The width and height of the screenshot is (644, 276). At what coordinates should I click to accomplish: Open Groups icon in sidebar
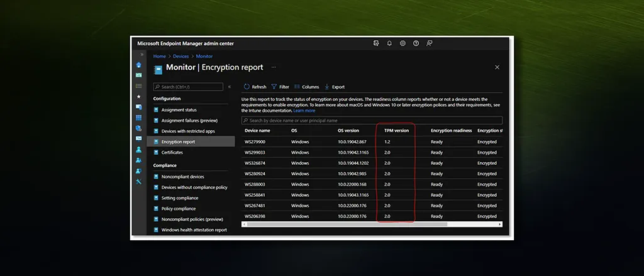[x=139, y=160]
